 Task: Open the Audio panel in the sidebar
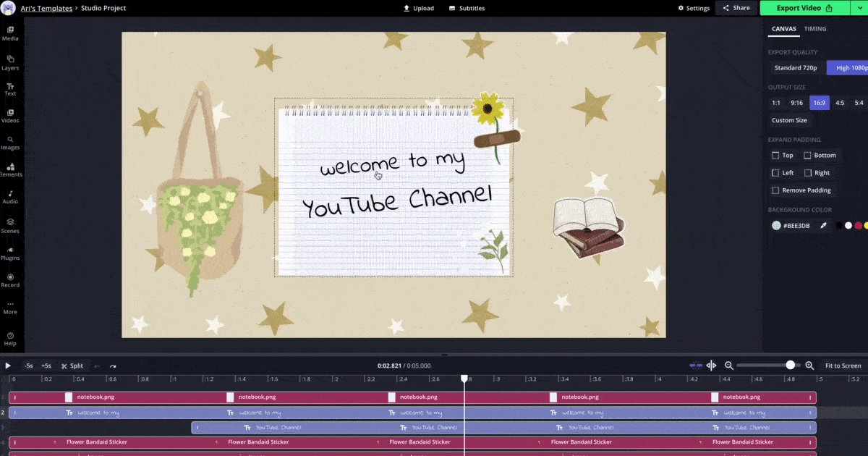pyautogui.click(x=10, y=197)
